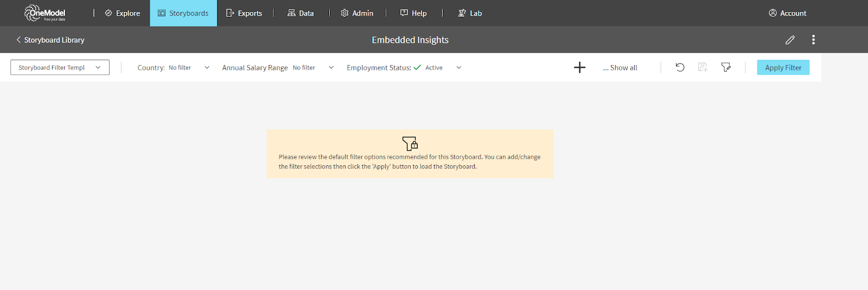Click the filter funnel icon in toolbar

[726, 67]
